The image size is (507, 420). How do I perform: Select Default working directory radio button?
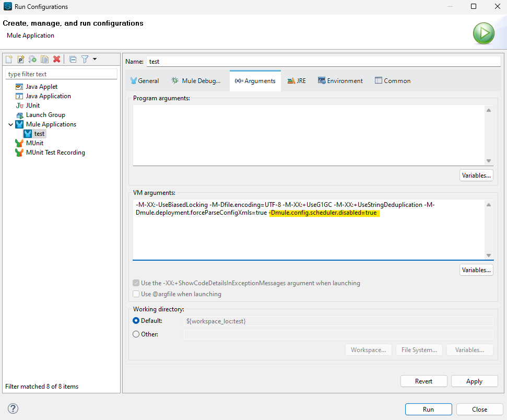tap(136, 321)
